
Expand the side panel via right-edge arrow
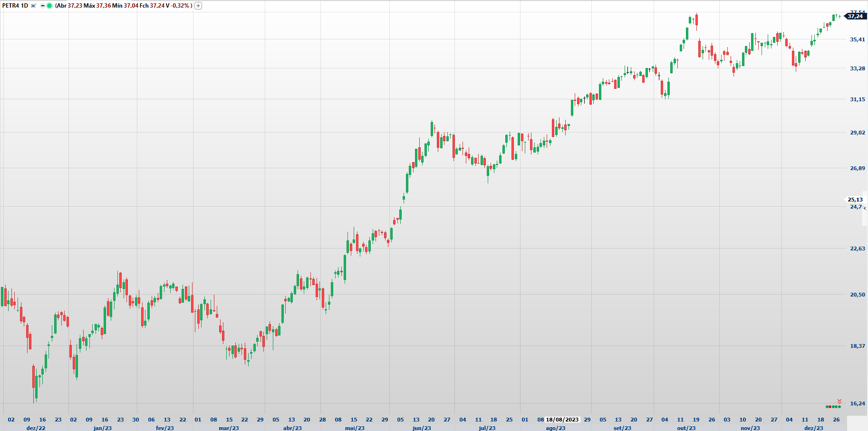865,208
